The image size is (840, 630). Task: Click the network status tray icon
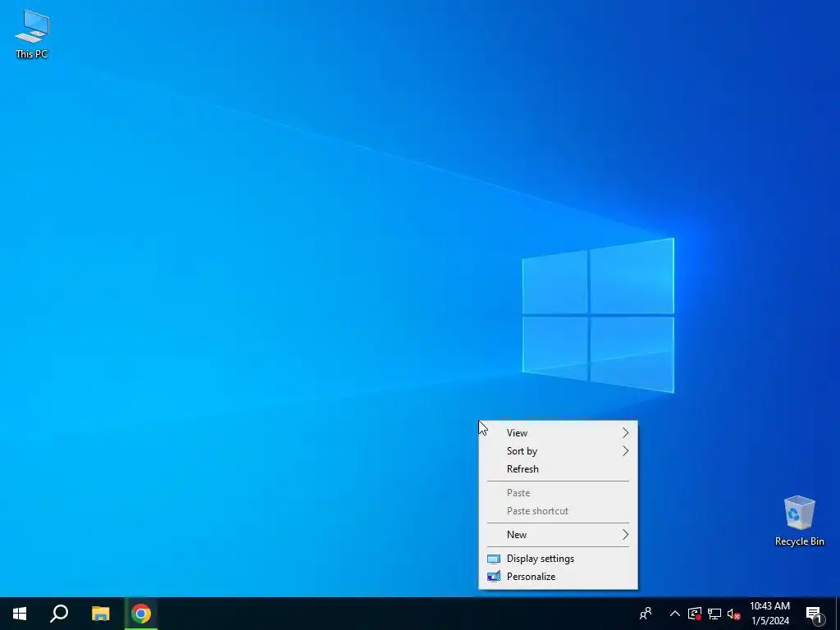[x=714, y=614]
